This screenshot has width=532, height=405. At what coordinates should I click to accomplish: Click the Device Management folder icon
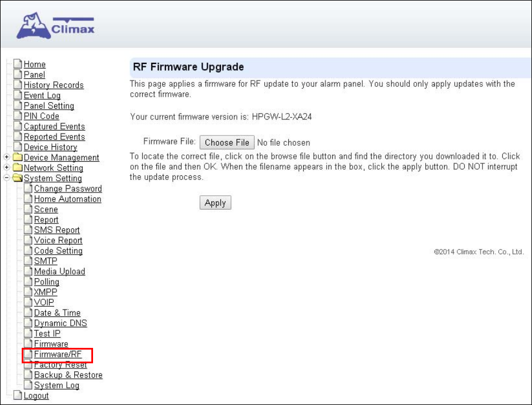coord(18,157)
